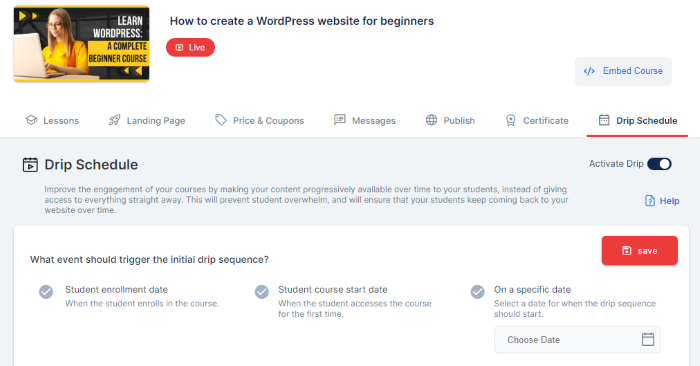Click the embed code brackets icon
700x366 pixels.
[589, 71]
